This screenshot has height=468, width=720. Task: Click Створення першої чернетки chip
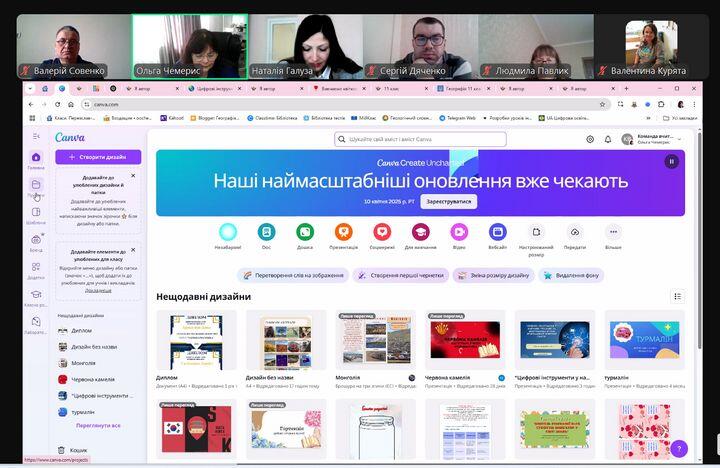click(401, 276)
